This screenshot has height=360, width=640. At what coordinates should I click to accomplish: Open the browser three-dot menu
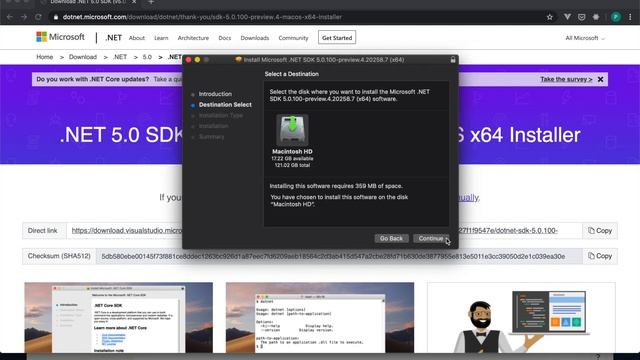click(x=630, y=17)
